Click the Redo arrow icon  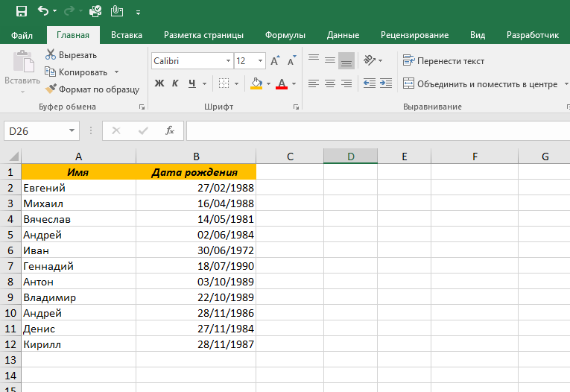[x=69, y=11]
